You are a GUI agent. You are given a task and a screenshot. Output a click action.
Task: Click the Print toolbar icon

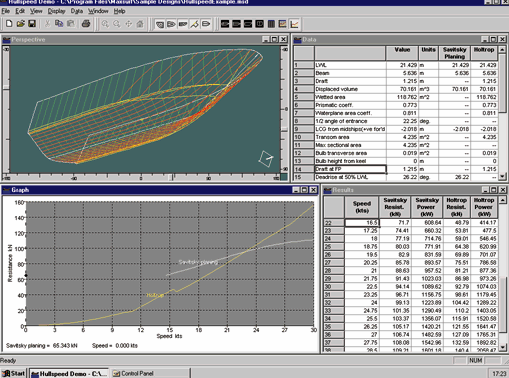click(86, 24)
